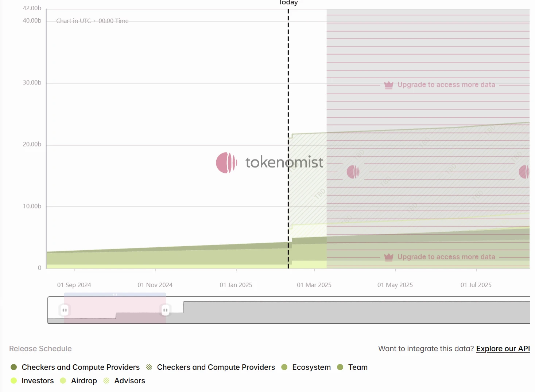This screenshot has height=392, width=535.
Task: Click the right handle of the range selector
Action: tap(165, 310)
